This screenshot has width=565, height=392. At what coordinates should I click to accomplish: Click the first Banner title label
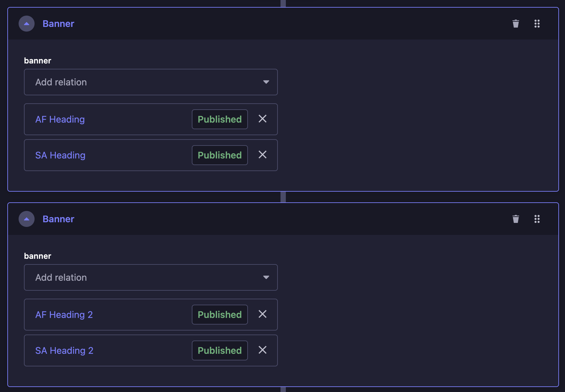pos(58,24)
